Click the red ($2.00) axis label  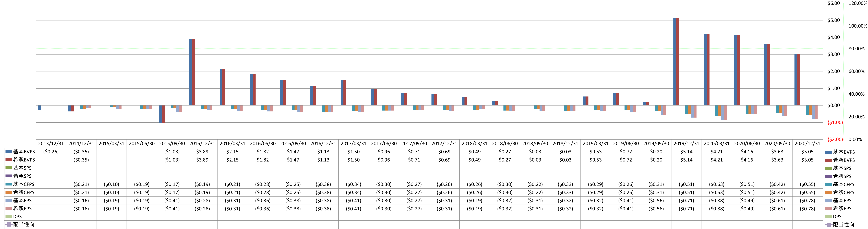[x=835, y=139]
